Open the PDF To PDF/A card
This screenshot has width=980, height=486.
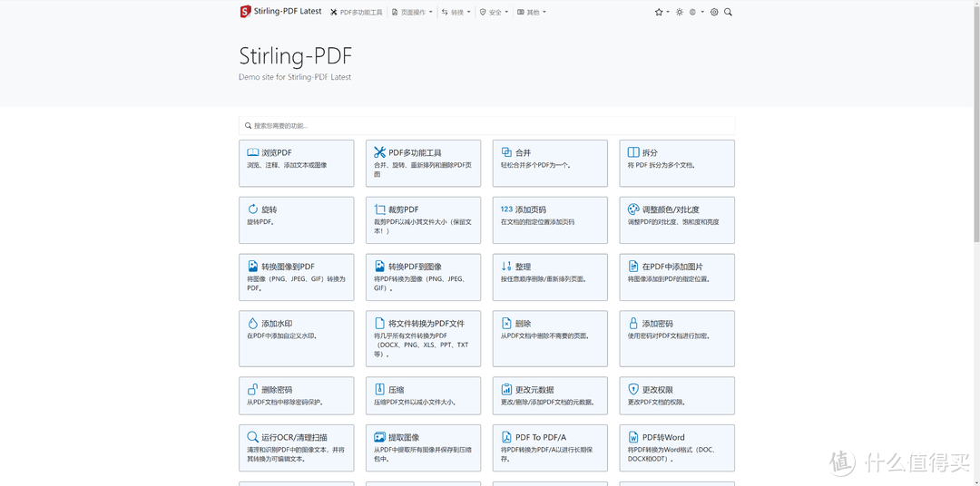[550, 448]
